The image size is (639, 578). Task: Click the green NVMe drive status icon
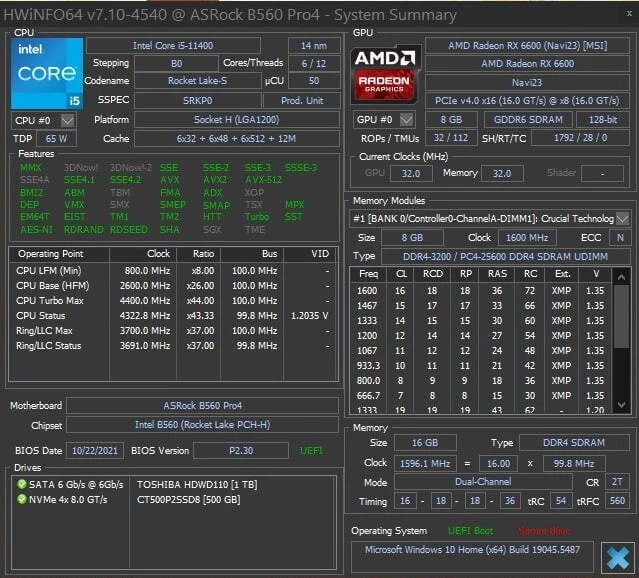(x=22, y=499)
